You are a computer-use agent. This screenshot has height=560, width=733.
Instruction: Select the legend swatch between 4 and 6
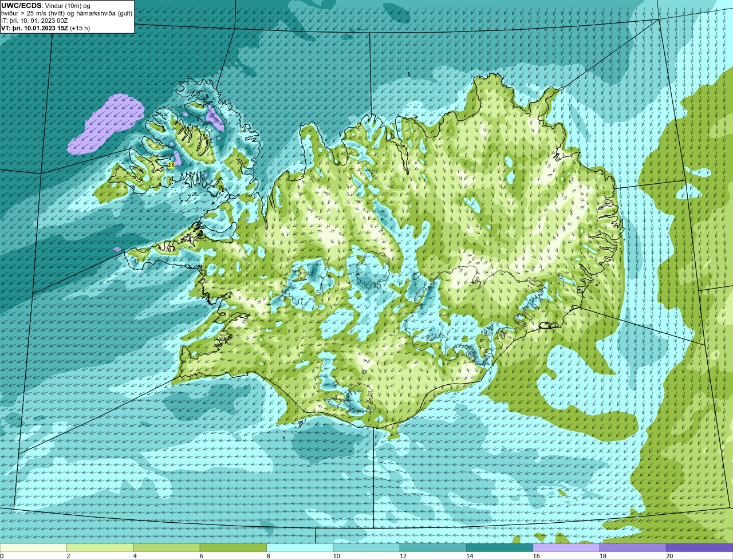click(x=167, y=547)
